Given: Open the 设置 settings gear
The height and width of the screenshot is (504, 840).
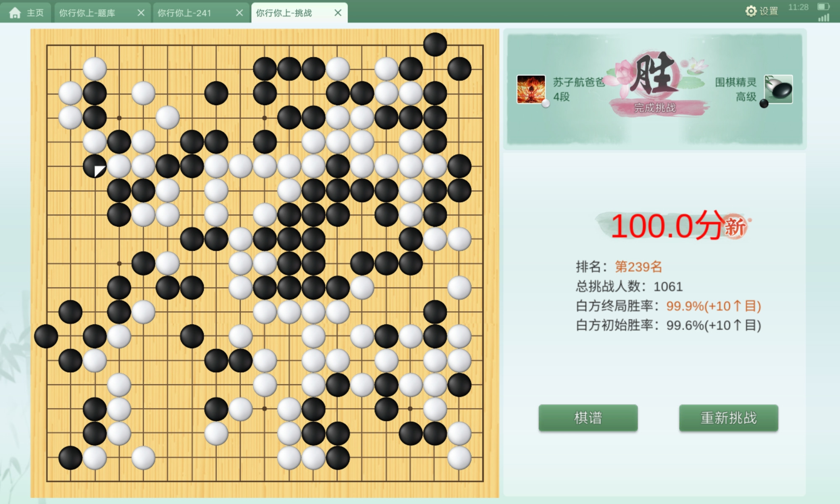Looking at the screenshot, I should [761, 11].
